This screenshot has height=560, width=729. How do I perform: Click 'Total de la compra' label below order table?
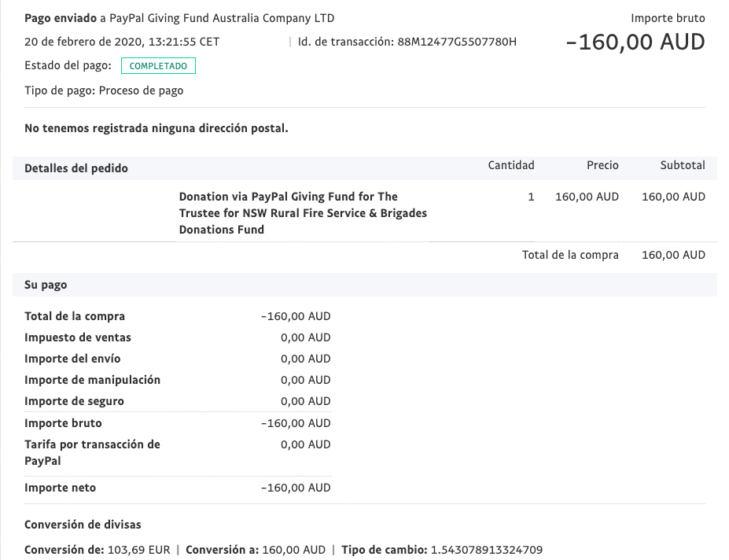click(x=570, y=255)
